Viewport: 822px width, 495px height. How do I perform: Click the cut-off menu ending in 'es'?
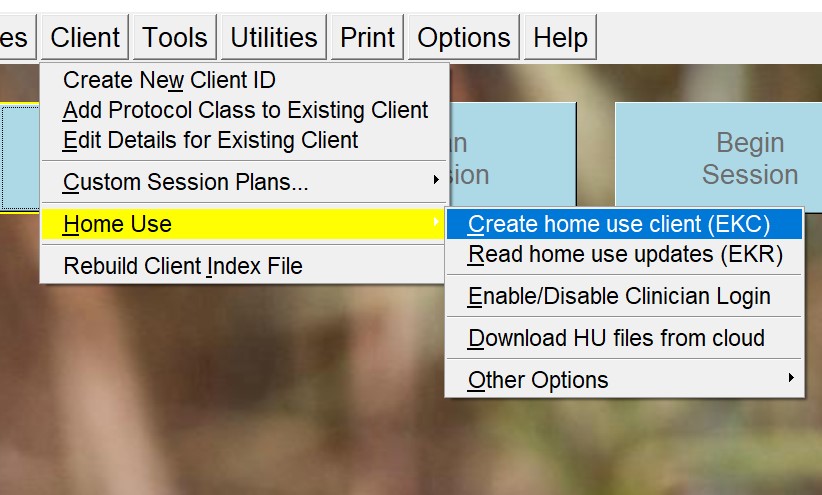point(17,37)
